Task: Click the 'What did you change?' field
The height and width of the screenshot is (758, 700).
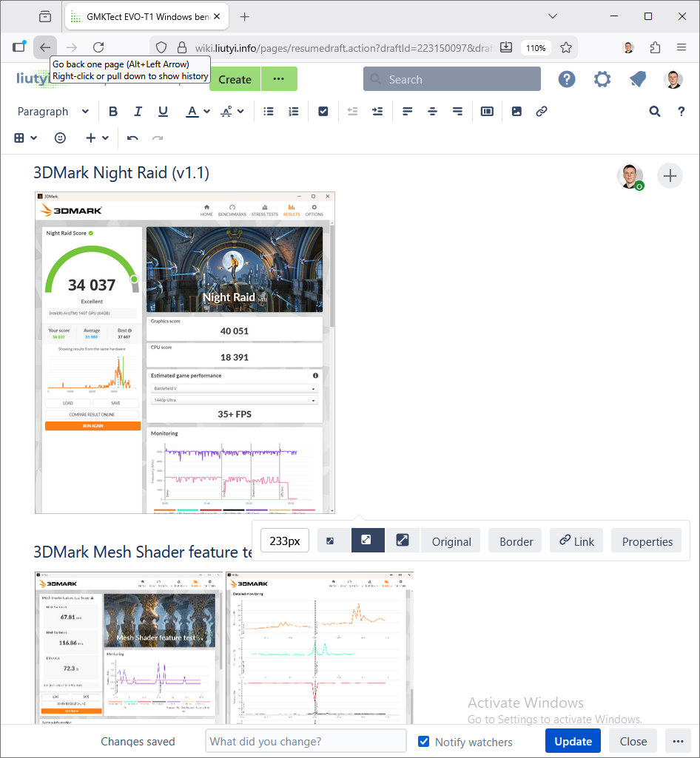Action: tap(306, 741)
